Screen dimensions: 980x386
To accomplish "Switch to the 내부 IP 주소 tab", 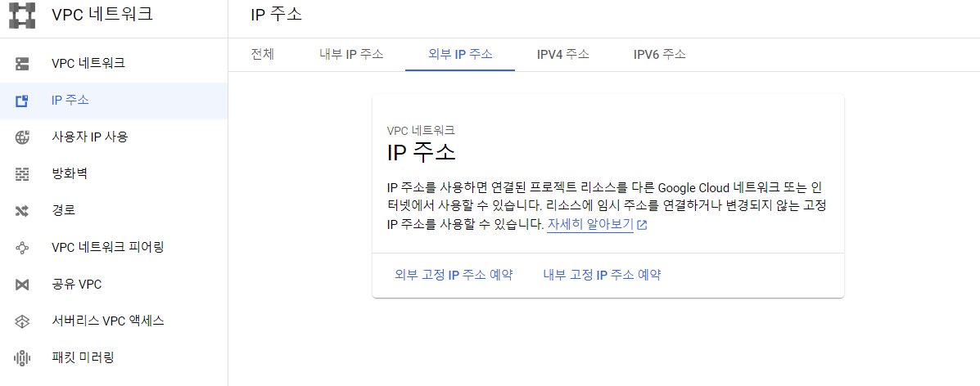I will click(x=351, y=54).
